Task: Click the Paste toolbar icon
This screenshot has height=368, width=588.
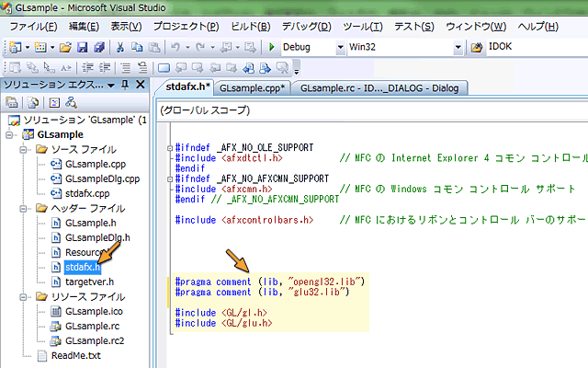Action: point(154,47)
